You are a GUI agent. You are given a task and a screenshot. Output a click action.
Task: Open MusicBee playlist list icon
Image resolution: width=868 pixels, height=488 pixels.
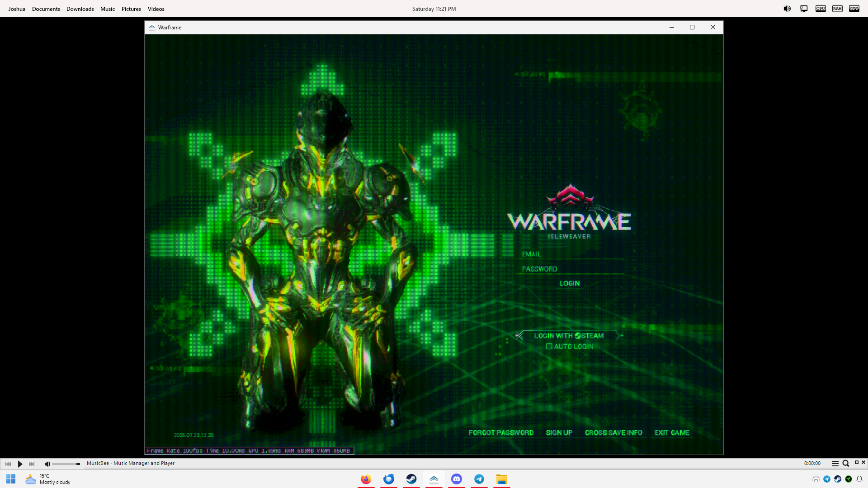click(x=835, y=464)
